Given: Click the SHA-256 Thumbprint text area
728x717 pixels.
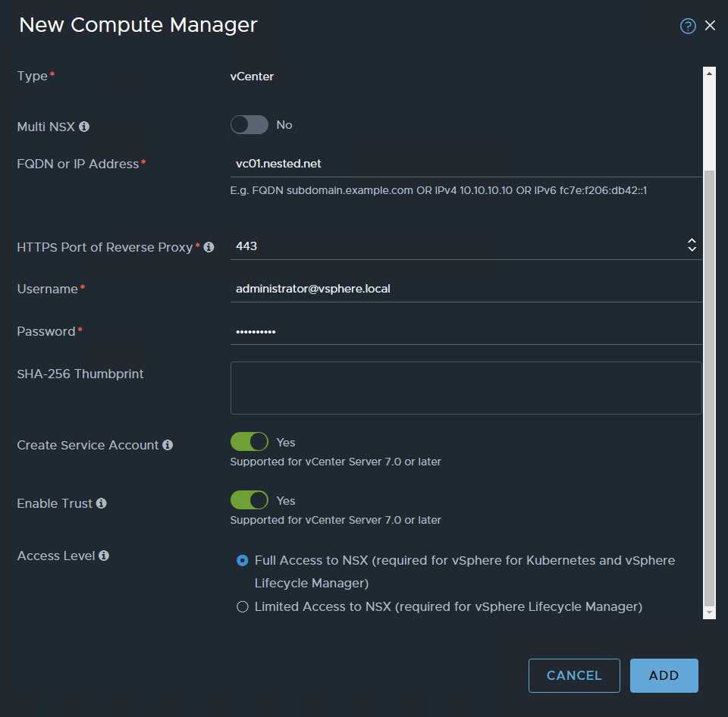Looking at the screenshot, I should (x=466, y=388).
